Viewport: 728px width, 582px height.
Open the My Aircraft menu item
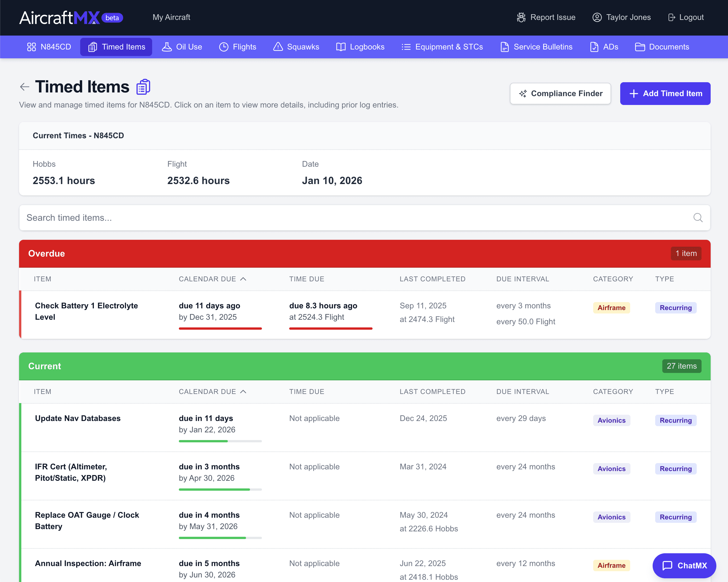coord(171,17)
